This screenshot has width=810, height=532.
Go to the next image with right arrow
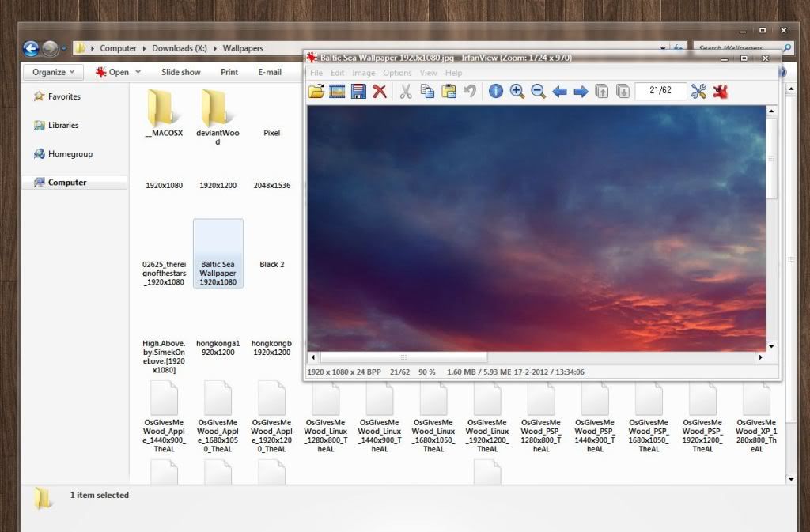click(581, 91)
